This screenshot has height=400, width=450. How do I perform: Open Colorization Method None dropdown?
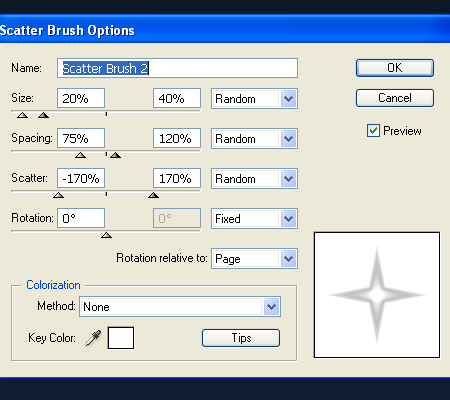(x=180, y=306)
